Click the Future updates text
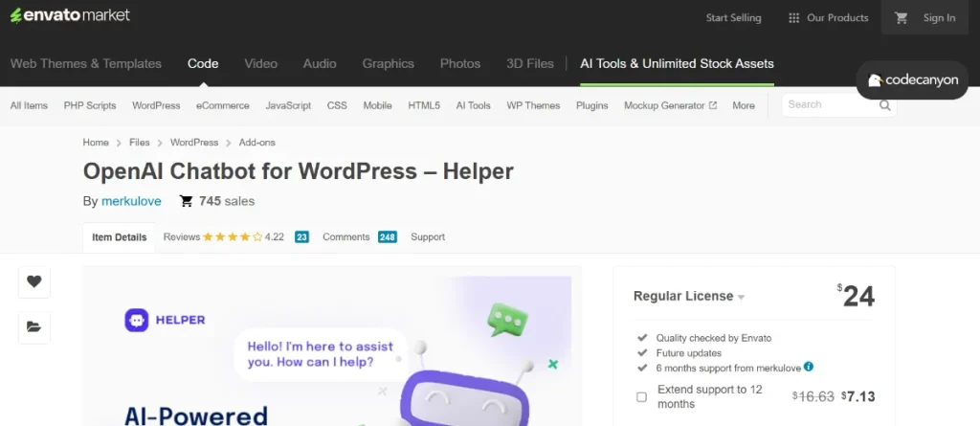 689,353
